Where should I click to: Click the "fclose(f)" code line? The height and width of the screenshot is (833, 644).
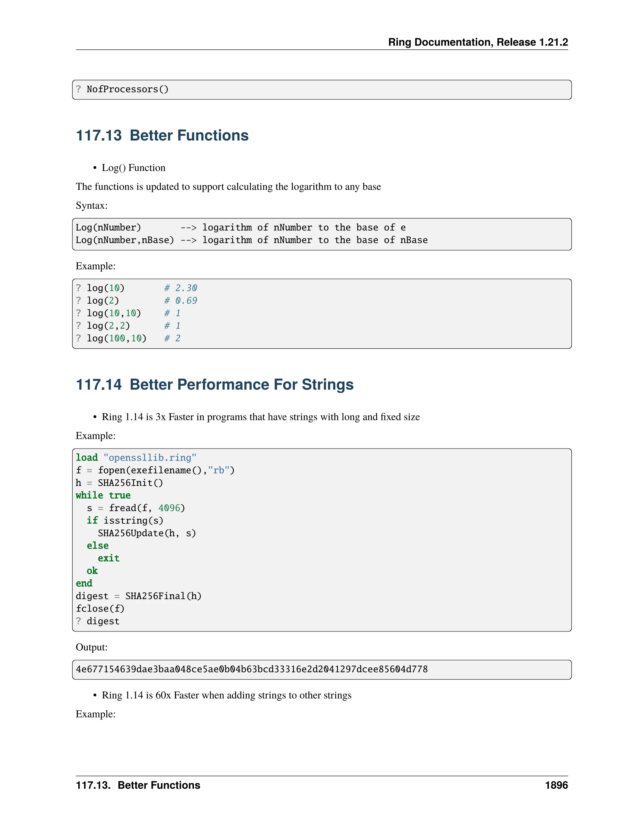coord(100,609)
